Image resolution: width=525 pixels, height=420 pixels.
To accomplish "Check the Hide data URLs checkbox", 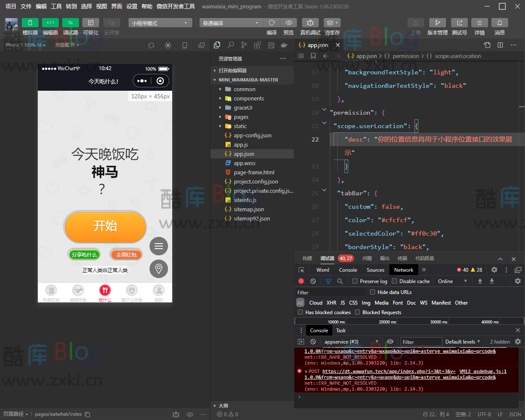I will pyautogui.click(x=373, y=292).
